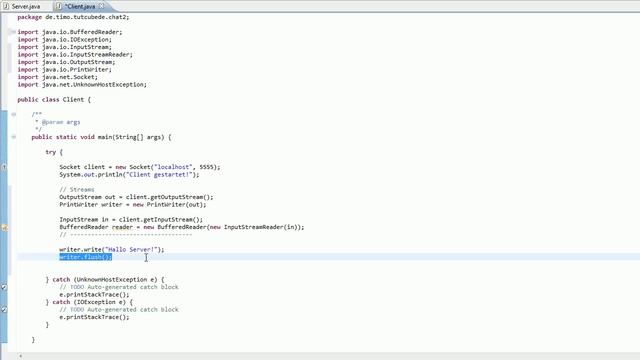
Task: Click the import java.io.BufferedReader line
Action: click(x=70, y=32)
